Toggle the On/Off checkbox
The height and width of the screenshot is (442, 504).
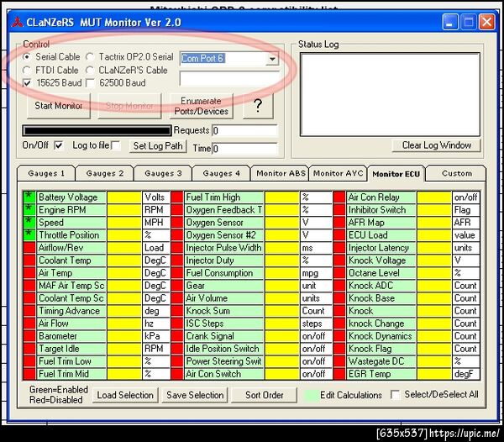[59, 145]
